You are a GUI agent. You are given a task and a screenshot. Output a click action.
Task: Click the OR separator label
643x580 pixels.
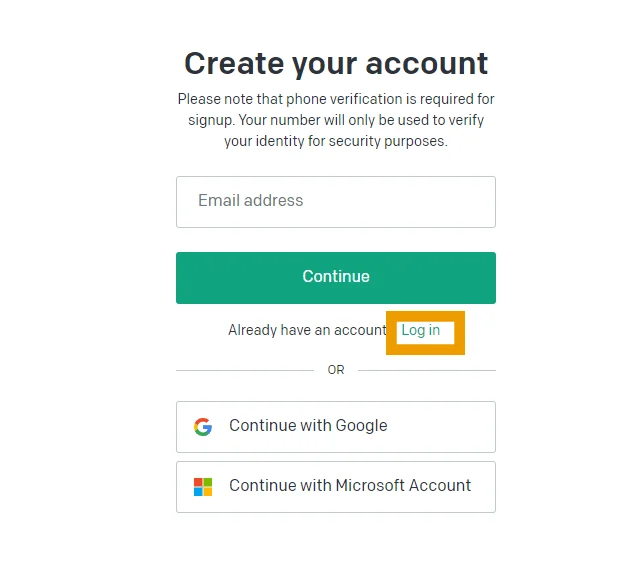tap(336, 370)
